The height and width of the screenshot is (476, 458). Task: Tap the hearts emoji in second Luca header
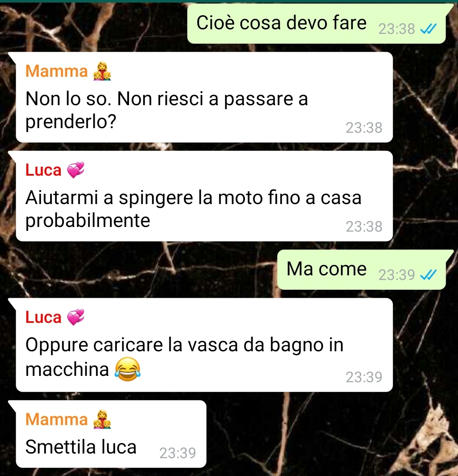76,317
